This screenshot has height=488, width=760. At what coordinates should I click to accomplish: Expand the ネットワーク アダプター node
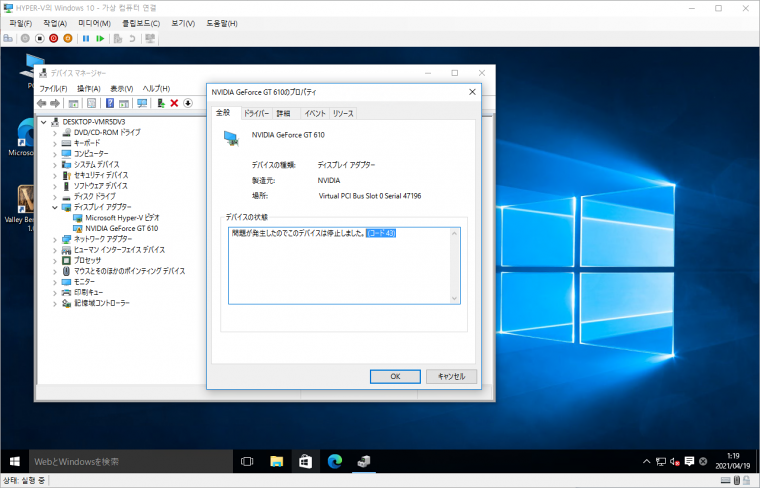[55, 239]
